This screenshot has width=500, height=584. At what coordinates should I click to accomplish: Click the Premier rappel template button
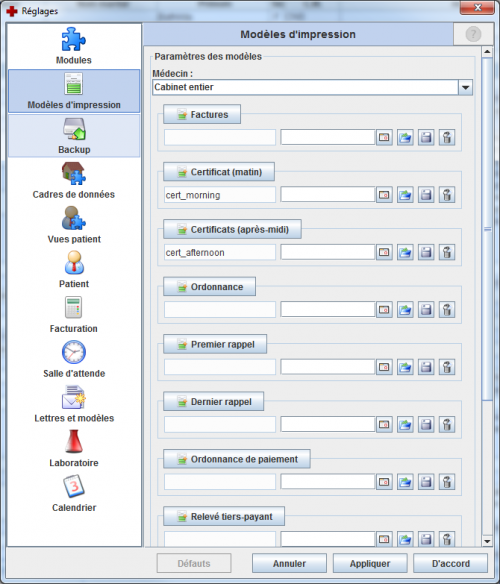(x=215, y=344)
